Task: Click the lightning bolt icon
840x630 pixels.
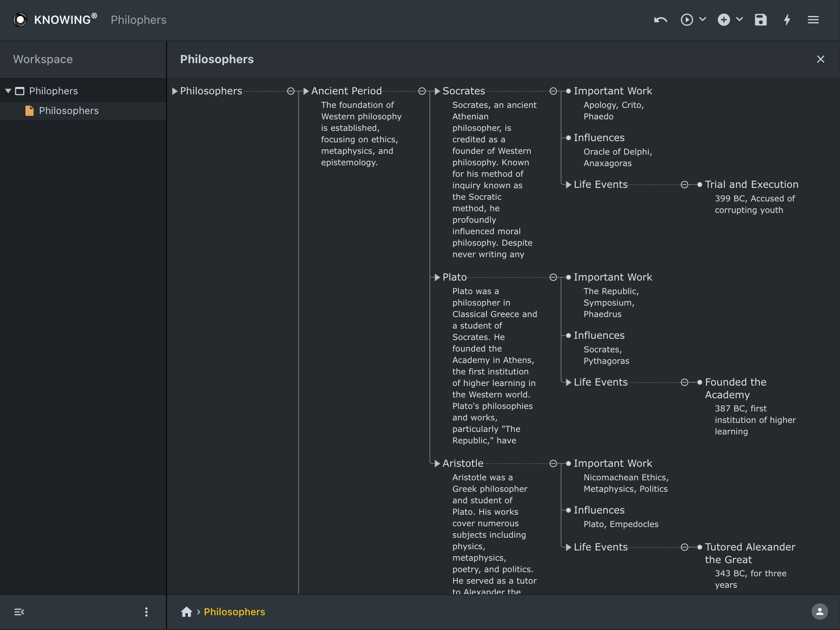Action: 787,20
